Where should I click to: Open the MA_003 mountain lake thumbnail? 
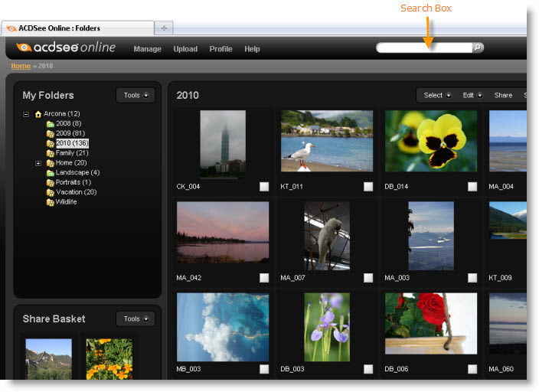tap(431, 236)
